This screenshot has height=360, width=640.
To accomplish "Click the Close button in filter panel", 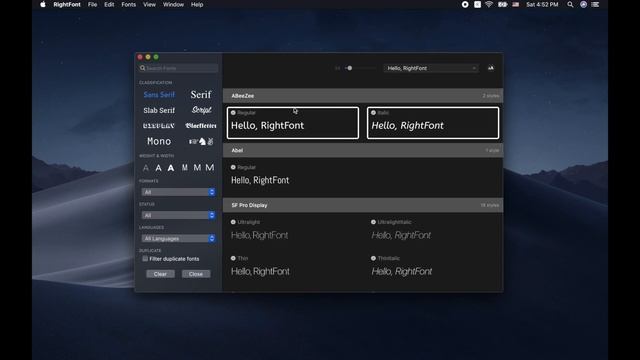I will pos(196,274).
